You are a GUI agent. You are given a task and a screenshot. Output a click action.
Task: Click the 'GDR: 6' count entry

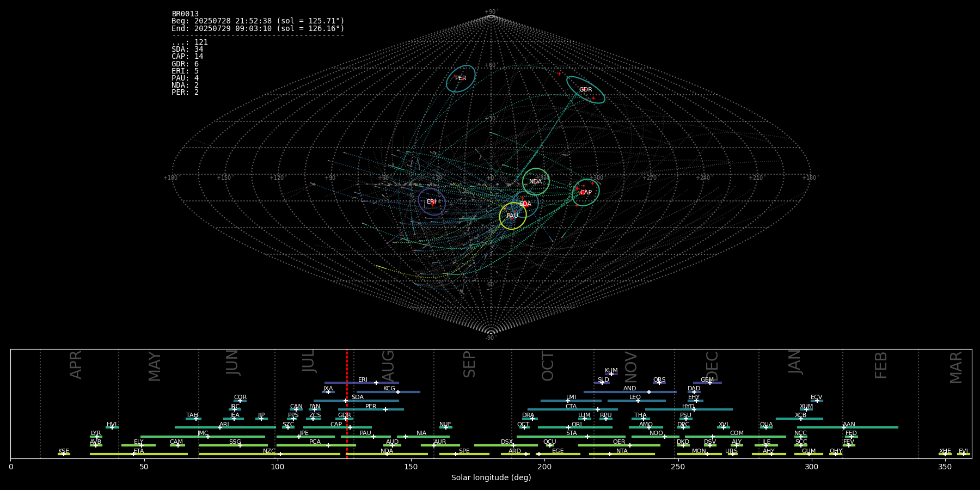(x=185, y=64)
